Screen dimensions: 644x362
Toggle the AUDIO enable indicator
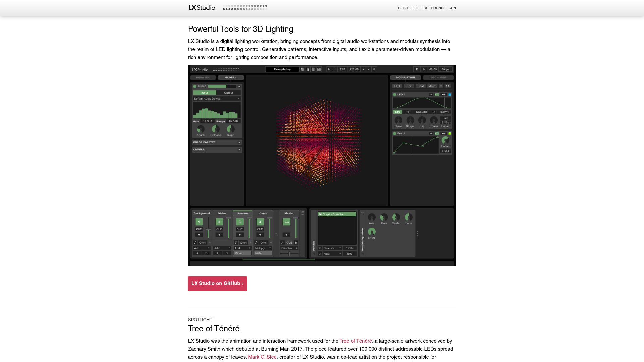coord(195,86)
